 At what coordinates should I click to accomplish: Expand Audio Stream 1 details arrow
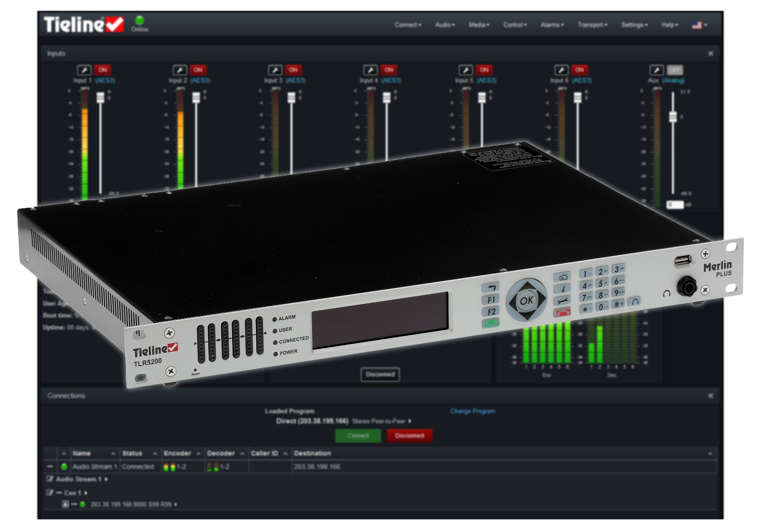click(106, 479)
